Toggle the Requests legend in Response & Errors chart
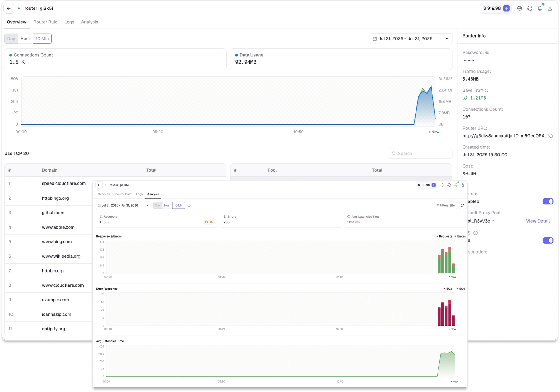The image size is (560, 392). (444, 236)
